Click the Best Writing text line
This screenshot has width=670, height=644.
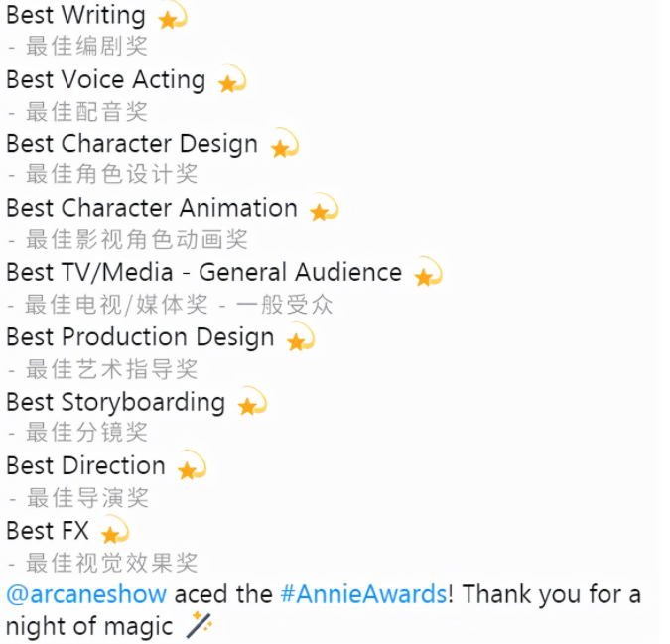point(75,15)
